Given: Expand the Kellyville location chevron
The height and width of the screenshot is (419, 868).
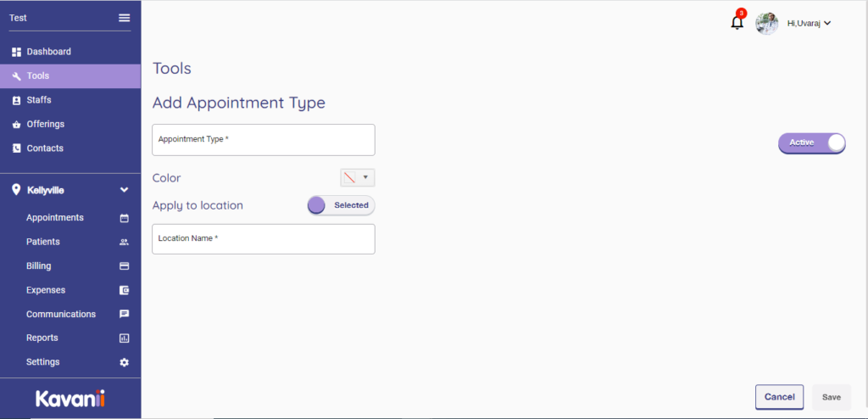Looking at the screenshot, I should [x=124, y=190].
